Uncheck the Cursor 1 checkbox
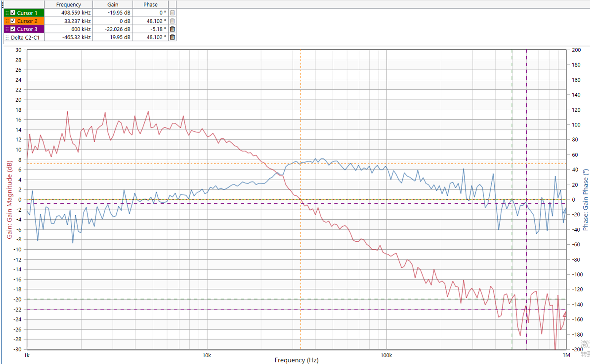590x364 pixels. (x=13, y=13)
